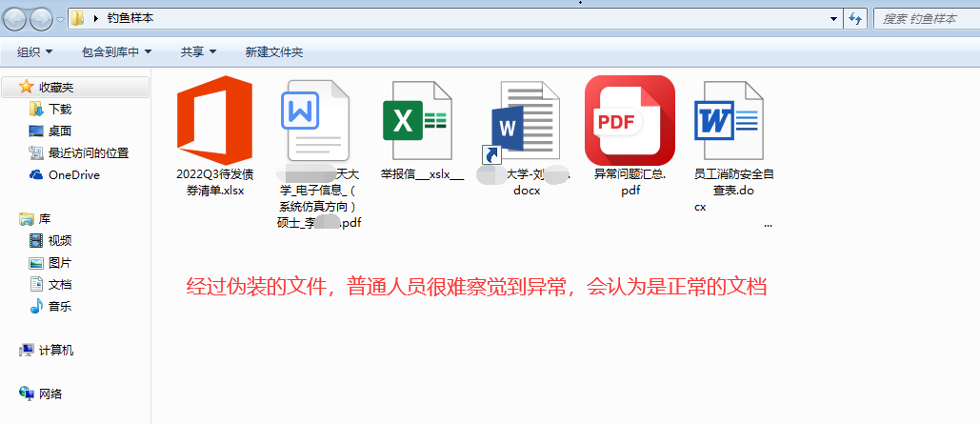The image size is (980, 424).
Task: Open 下载 in the navigation pane
Action: point(60,109)
